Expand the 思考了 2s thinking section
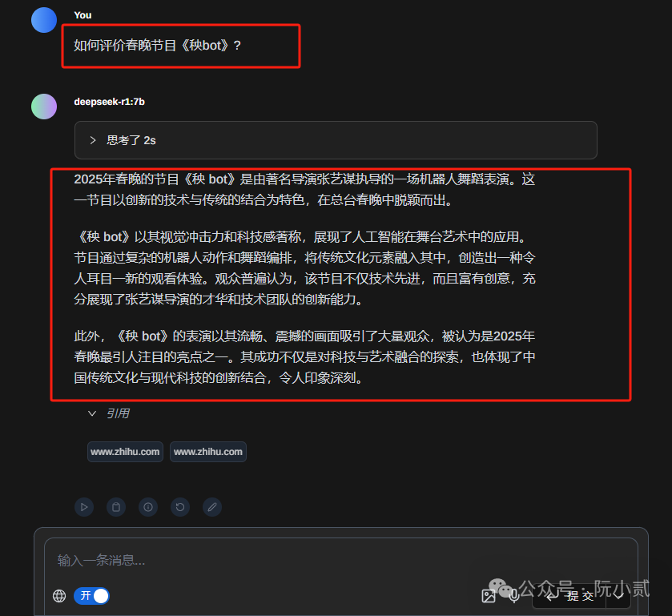Screen dimensions: 672x616 (x=336, y=140)
